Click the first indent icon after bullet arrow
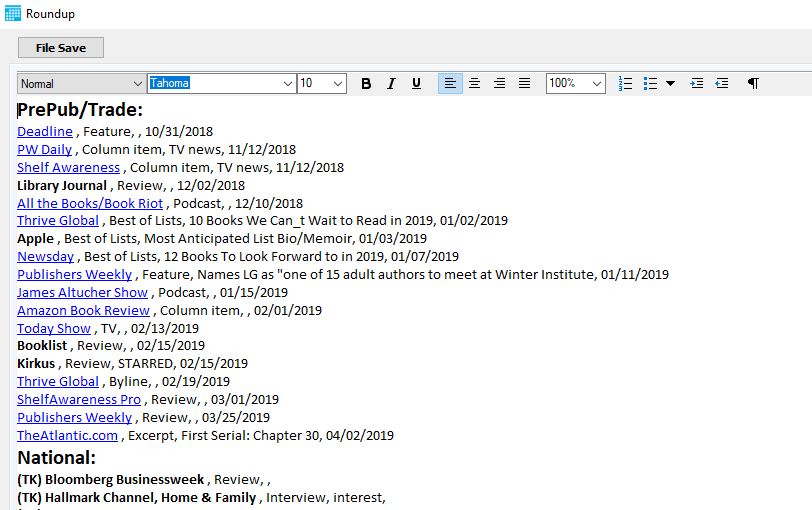Screen dimensions: 812x510 (x=697, y=84)
